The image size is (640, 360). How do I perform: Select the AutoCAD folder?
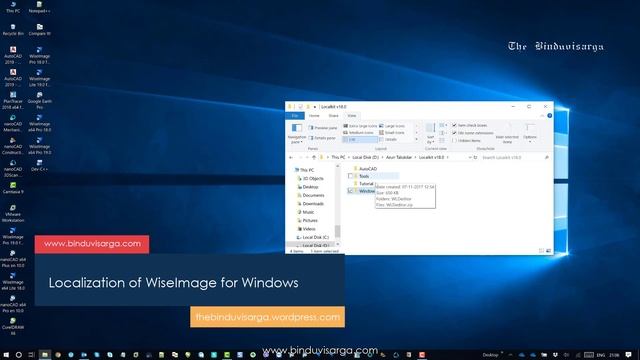coord(365,169)
